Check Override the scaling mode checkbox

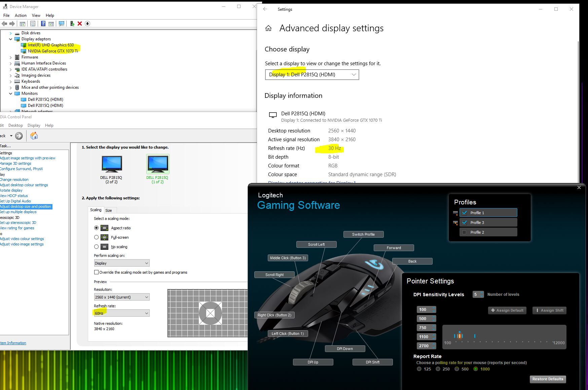coord(97,272)
